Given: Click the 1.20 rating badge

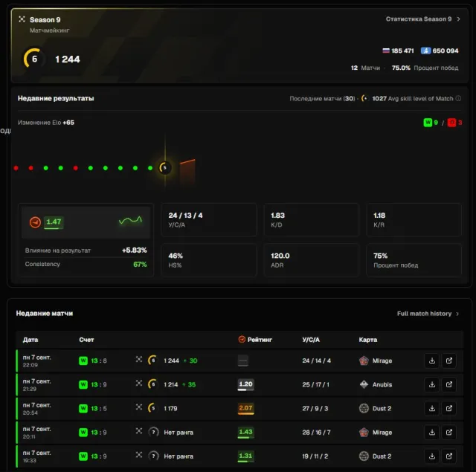Looking at the screenshot, I should pyautogui.click(x=245, y=384).
